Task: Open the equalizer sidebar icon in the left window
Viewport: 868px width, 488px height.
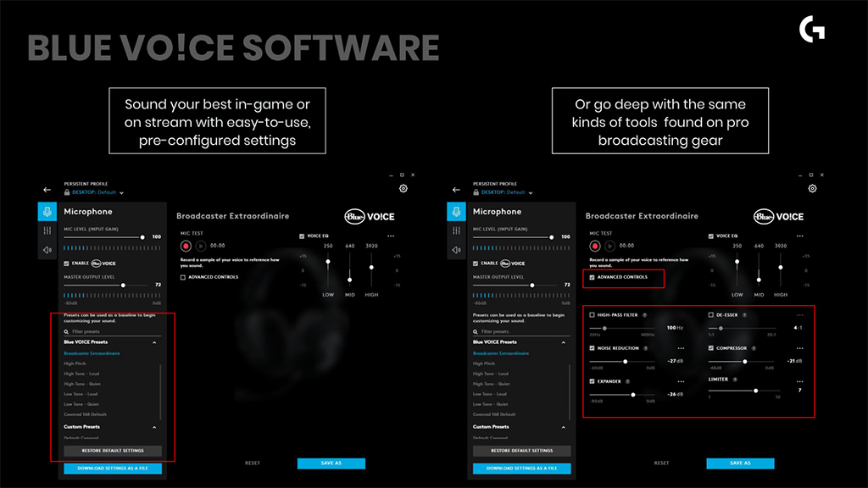Action: [x=47, y=230]
